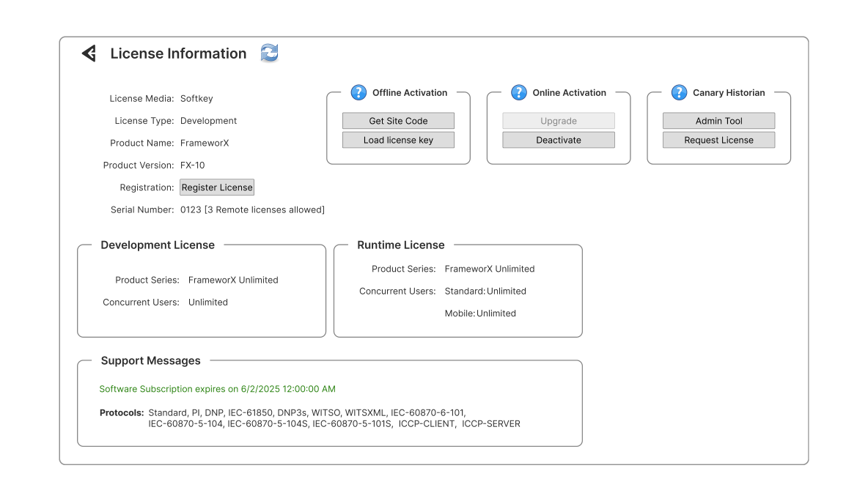The height and width of the screenshot is (501, 868).
Task: Select the ICCP-SERVER protocol text
Action: 491,423
